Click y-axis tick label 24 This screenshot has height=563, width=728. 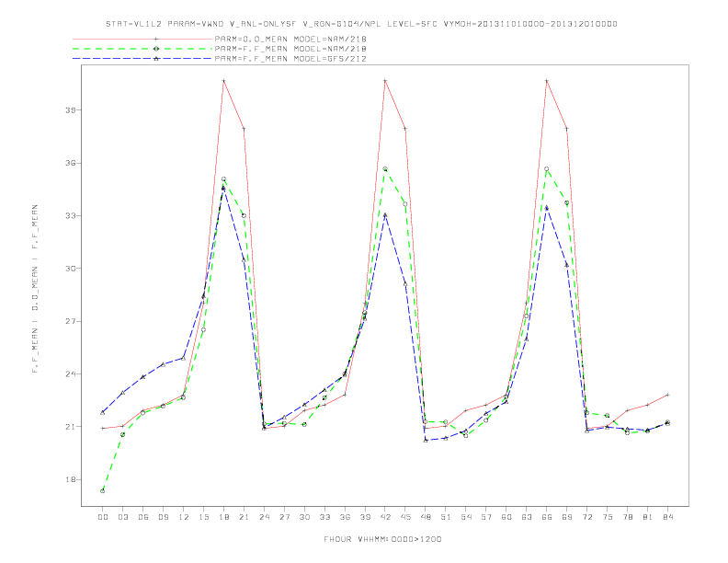coord(71,373)
